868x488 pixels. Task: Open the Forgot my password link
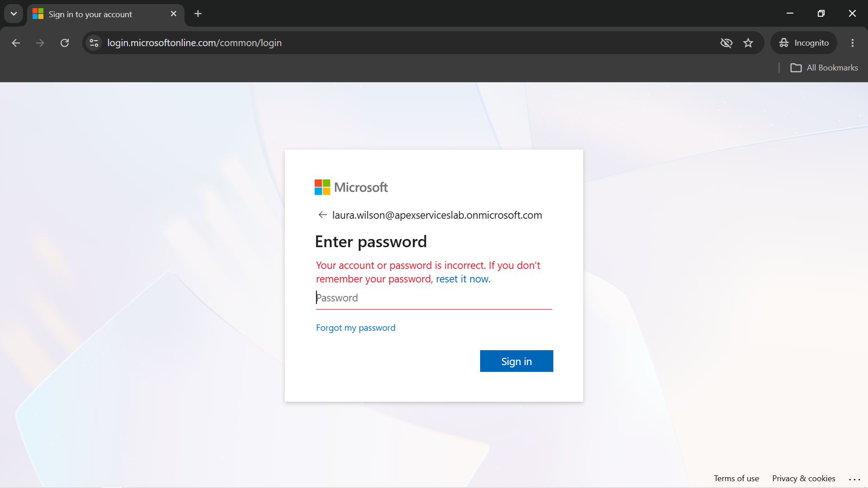(x=356, y=328)
